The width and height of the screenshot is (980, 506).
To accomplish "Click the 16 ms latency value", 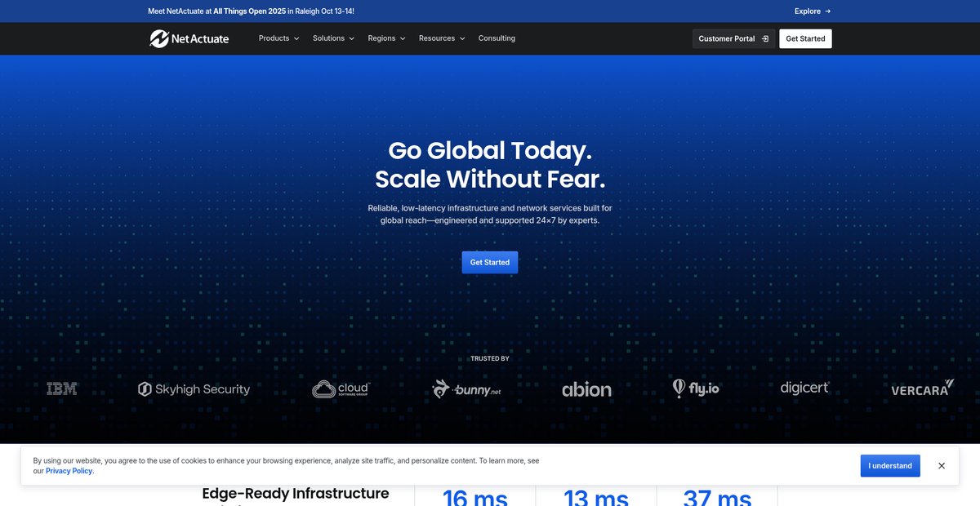I will click(475, 497).
